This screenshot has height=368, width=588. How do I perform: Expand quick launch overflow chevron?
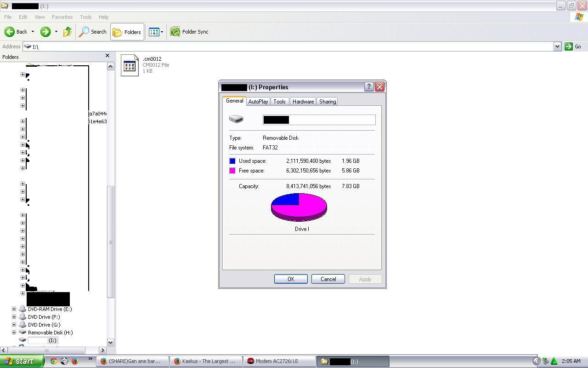coord(90,359)
